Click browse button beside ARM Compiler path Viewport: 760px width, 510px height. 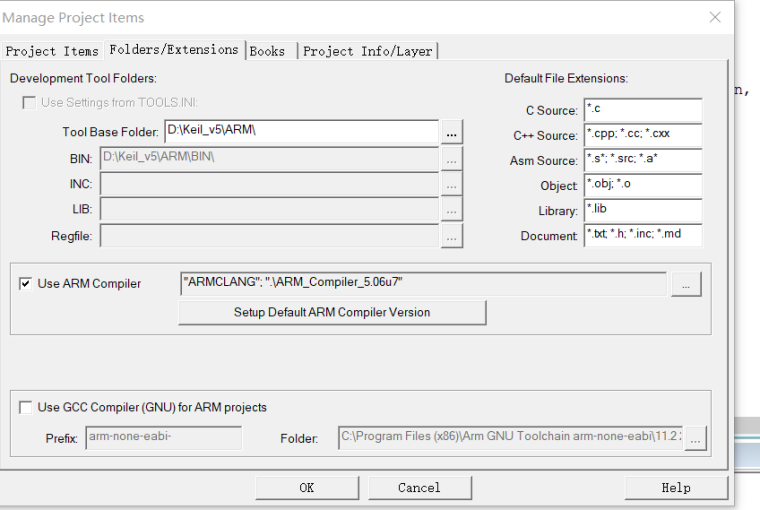(x=685, y=284)
